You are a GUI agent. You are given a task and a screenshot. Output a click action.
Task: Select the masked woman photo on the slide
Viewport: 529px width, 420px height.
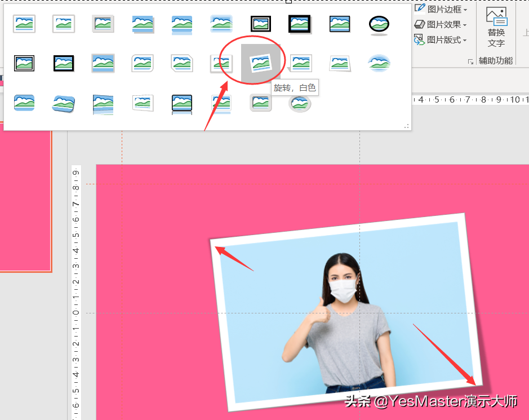pyautogui.click(x=346, y=312)
